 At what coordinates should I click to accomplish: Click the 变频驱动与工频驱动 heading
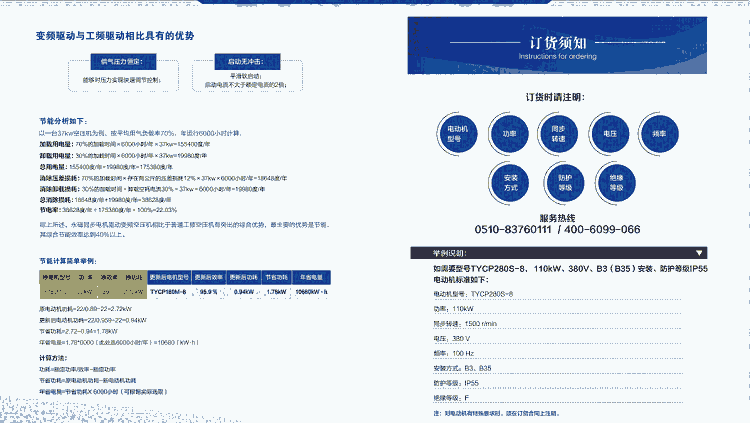(x=115, y=36)
